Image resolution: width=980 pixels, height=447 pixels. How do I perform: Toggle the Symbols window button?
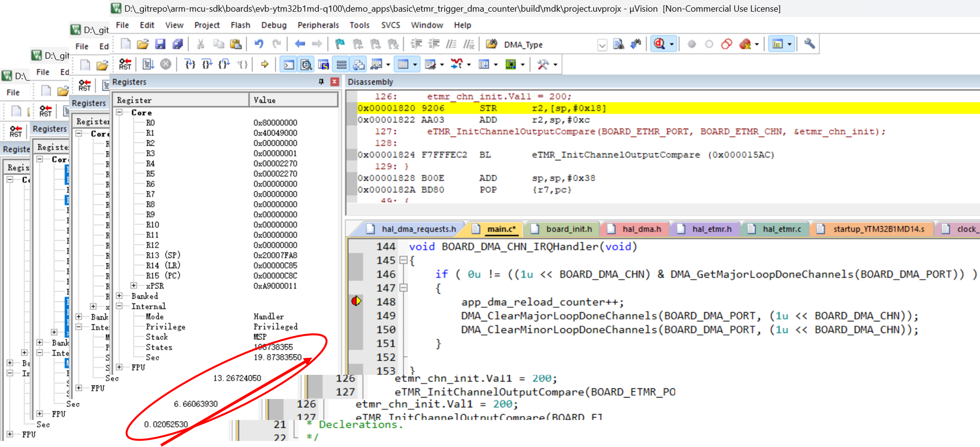click(324, 64)
